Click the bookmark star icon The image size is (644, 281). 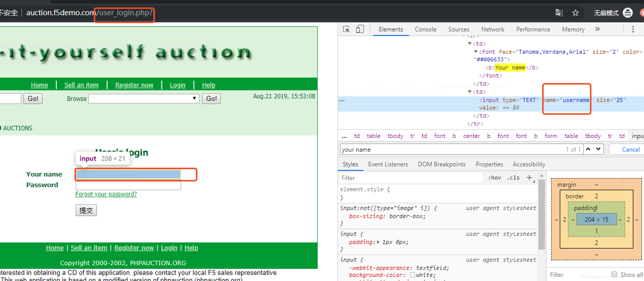pyautogui.click(x=575, y=13)
